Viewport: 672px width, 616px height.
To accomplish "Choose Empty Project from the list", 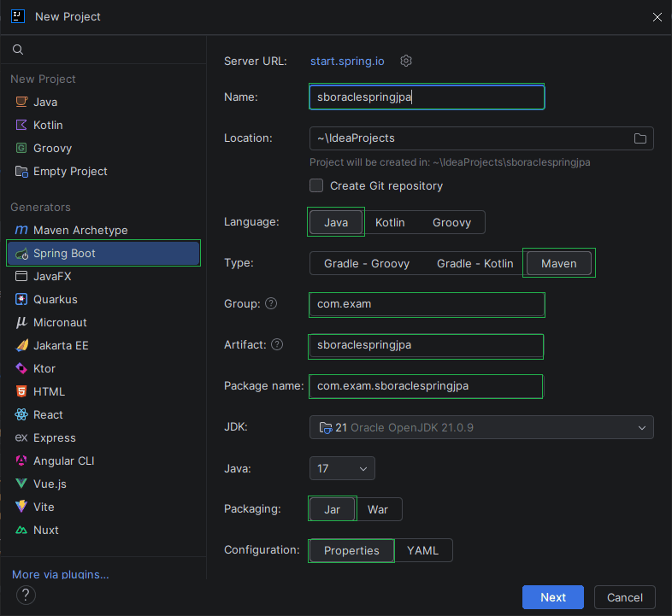I will coord(70,171).
